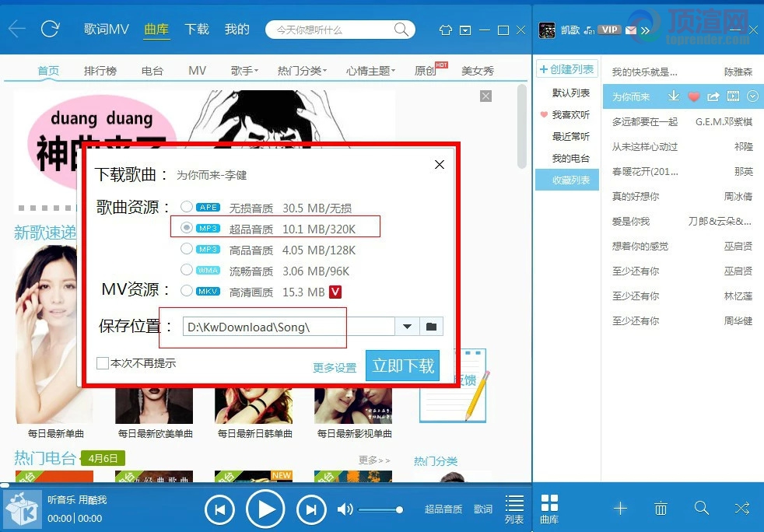Open the 歌词MV tab
Image resolution: width=764 pixels, height=532 pixels.
tap(107, 30)
